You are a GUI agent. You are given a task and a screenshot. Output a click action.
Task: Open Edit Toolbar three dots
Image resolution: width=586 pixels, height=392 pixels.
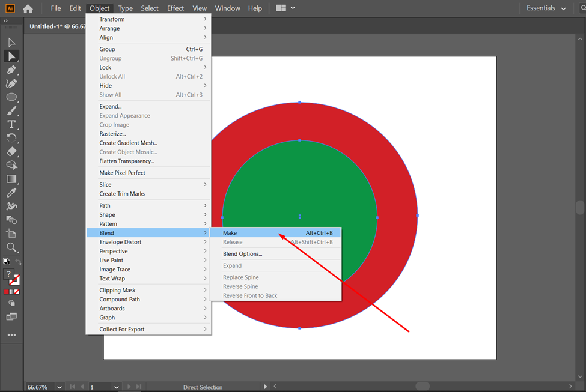[11, 335]
